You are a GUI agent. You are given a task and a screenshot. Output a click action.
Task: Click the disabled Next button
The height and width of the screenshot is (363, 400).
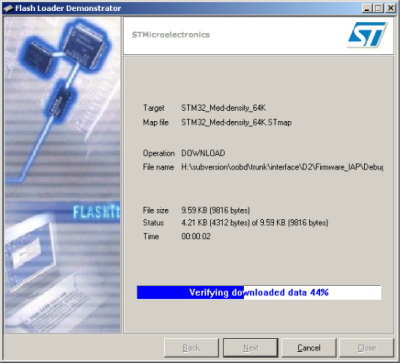pos(251,348)
